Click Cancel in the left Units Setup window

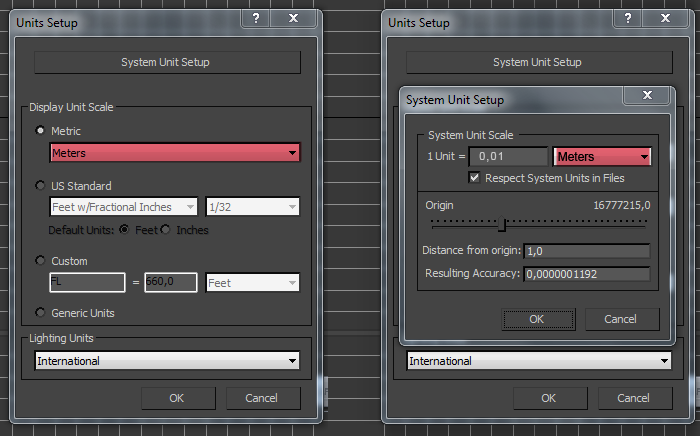263,398
